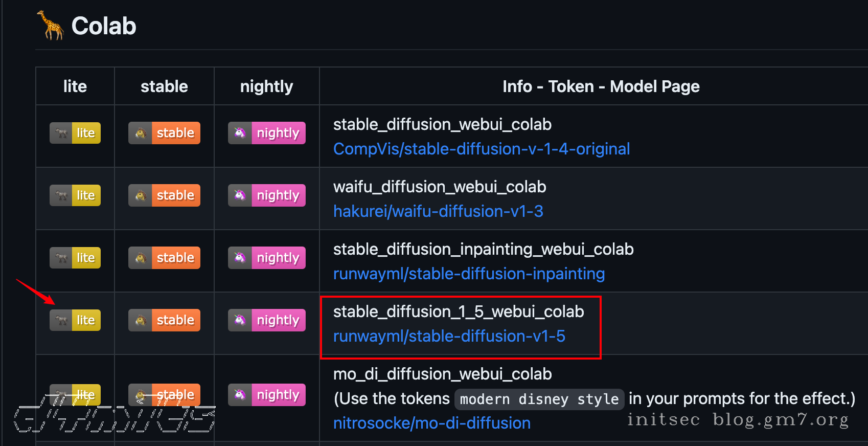Click the Colab page title heading
This screenshot has width=868, height=446.
click(104, 26)
